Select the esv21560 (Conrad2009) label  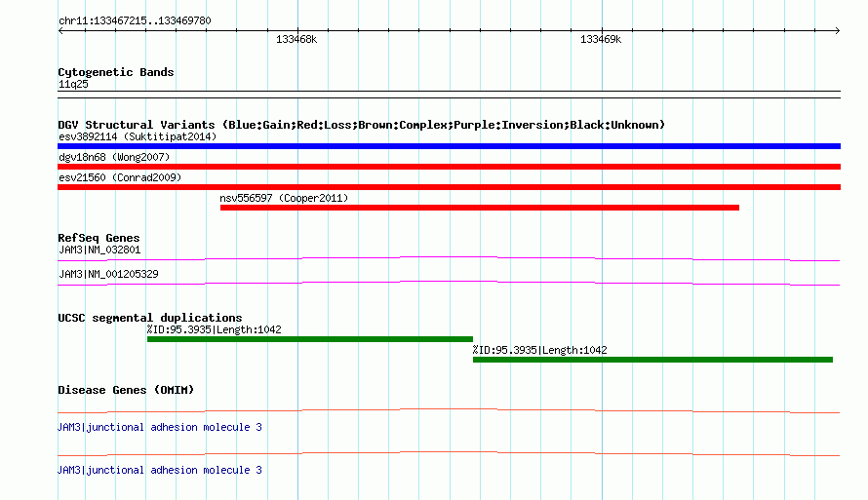[x=120, y=177]
